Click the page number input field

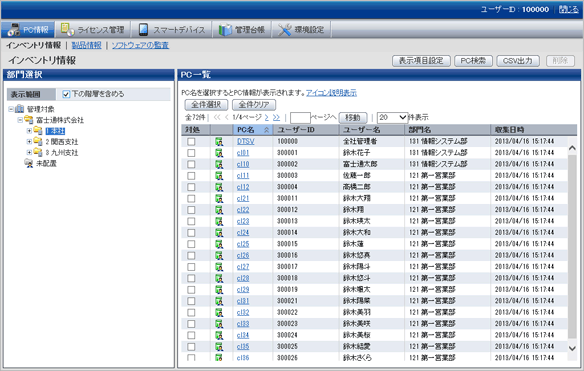point(300,118)
